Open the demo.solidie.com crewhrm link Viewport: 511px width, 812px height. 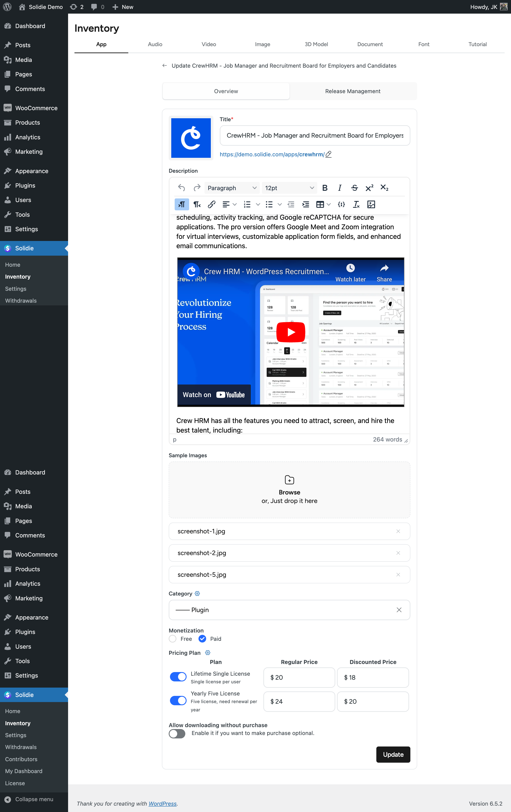pos(272,154)
